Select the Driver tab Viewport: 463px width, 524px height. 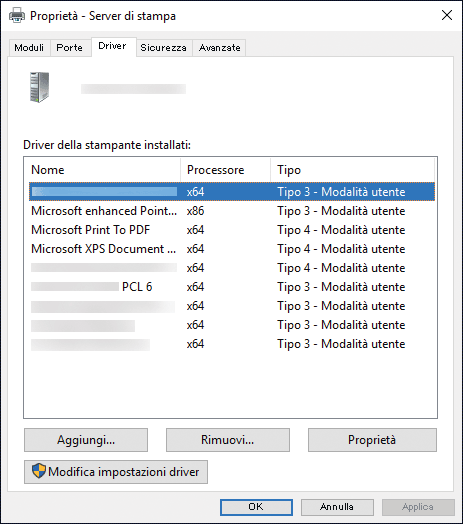point(112,46)
